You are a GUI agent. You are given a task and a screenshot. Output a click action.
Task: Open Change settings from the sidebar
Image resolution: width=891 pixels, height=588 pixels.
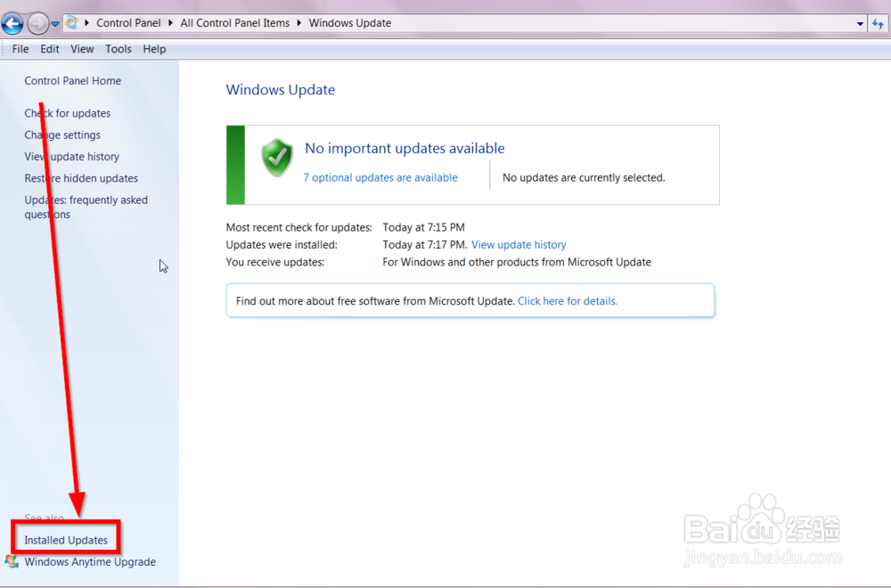coord(61,135)
